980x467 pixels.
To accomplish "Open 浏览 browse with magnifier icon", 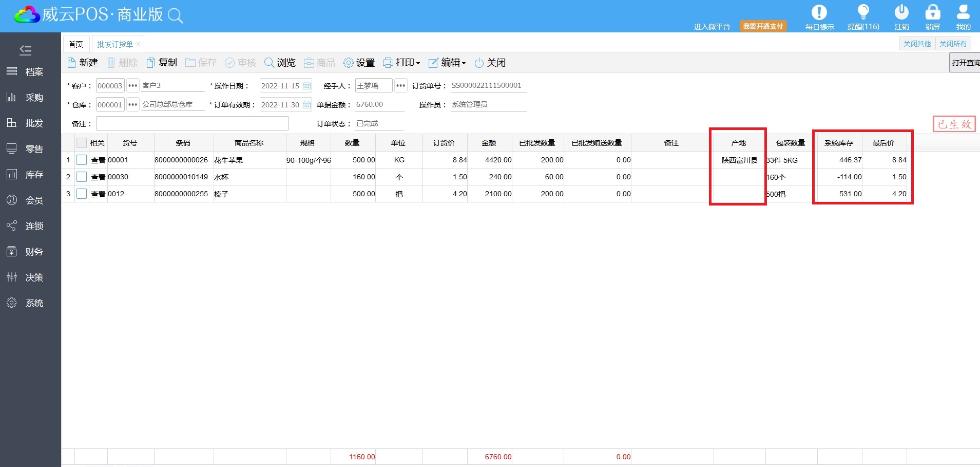I will (269, 63).
